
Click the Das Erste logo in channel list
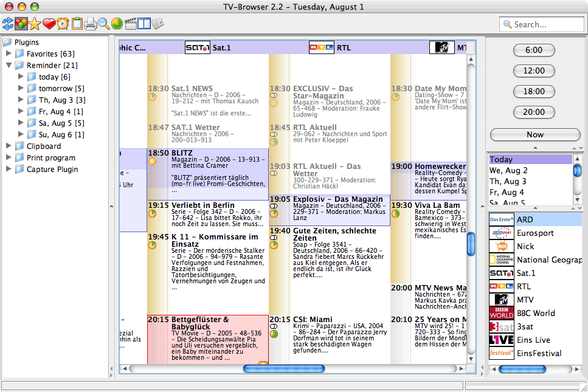[x=502, y=219]
